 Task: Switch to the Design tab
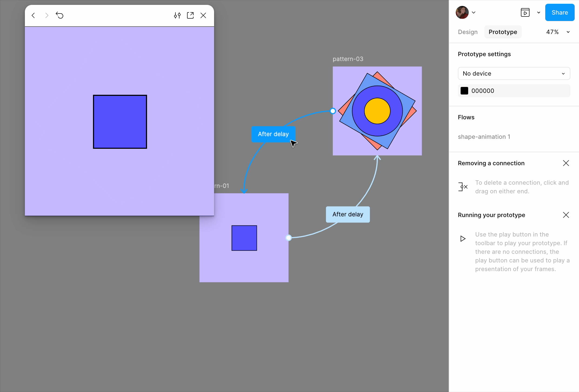coord(467,32)
